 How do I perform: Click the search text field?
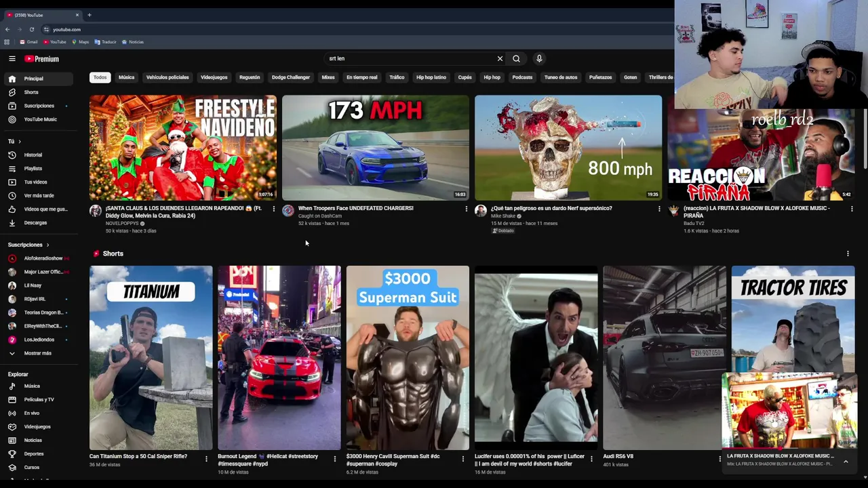[x=410, y=58]
